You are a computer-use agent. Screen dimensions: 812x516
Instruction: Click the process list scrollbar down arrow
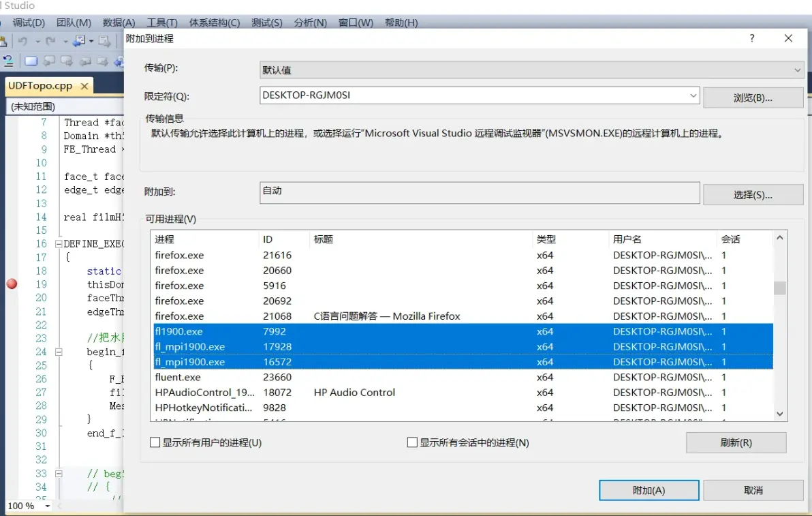click(780, 414)
